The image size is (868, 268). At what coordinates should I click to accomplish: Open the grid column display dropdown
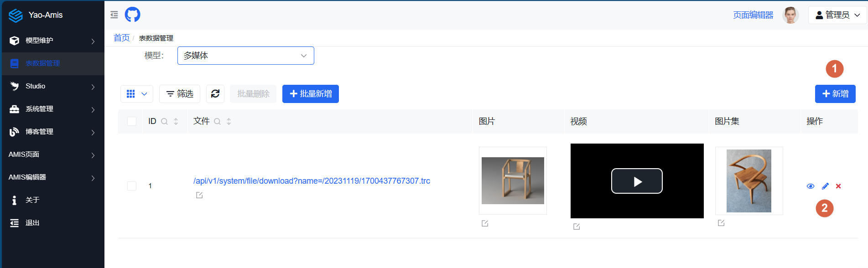[x=137, y=94]
